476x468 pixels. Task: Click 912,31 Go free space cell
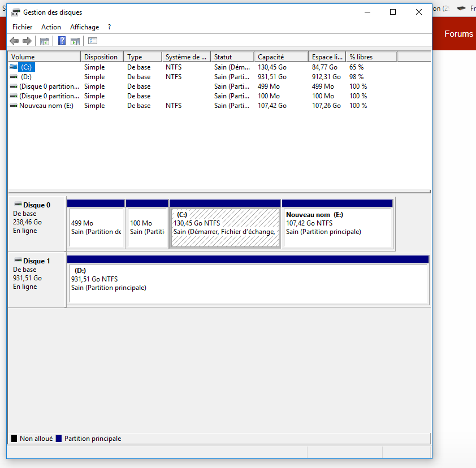coord(326,77)
